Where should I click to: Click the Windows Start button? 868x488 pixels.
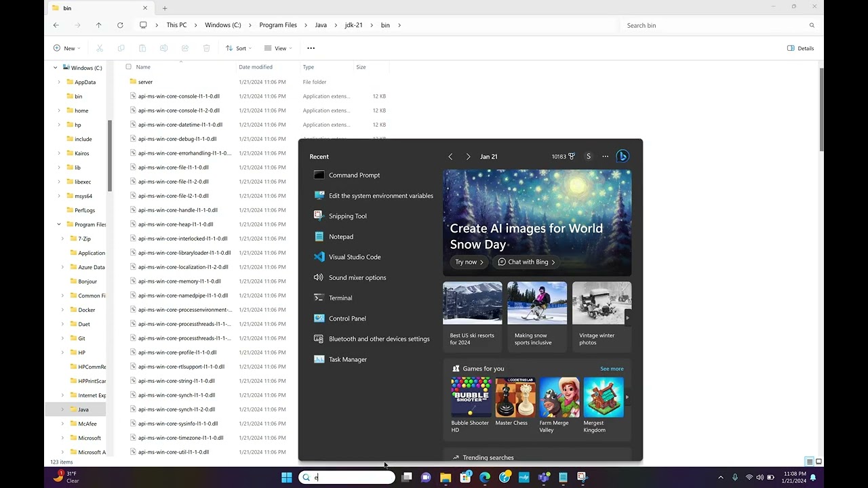(287, 477)
